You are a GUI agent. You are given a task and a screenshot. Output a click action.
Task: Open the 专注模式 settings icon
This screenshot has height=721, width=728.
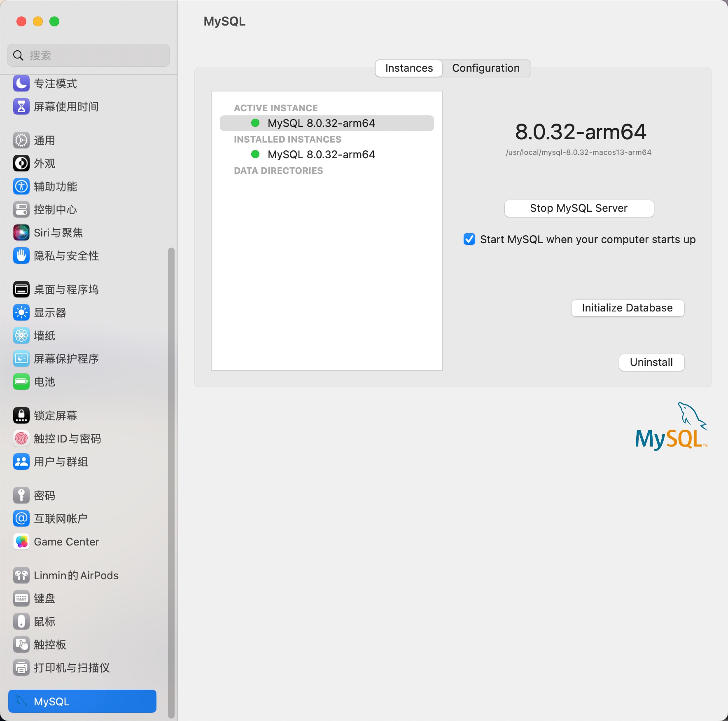click(x=21, y=84)
